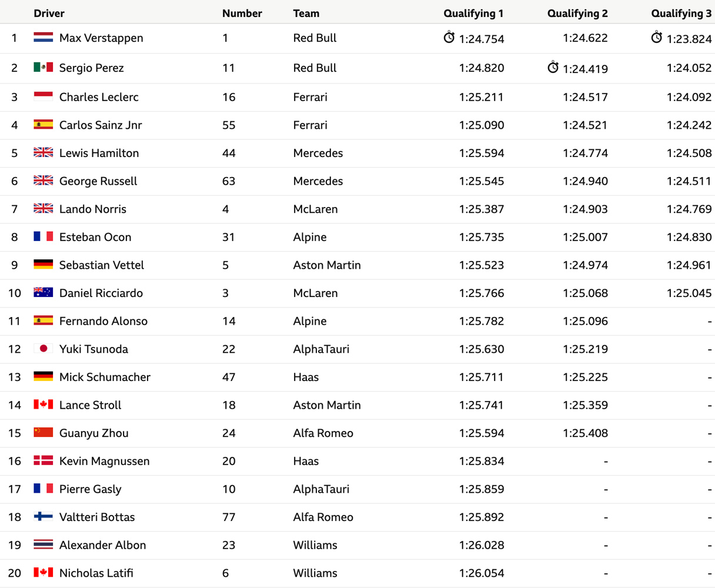Click the Japan flag next to Yuki Tsunoda
This screenshot has height=588, width=715.
pos(44,349)
